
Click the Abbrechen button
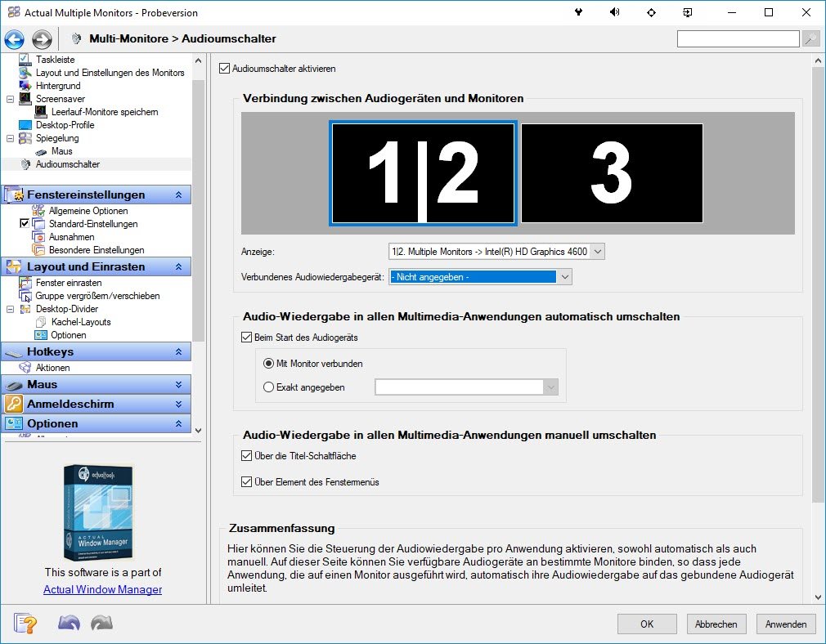click(716, 624)
